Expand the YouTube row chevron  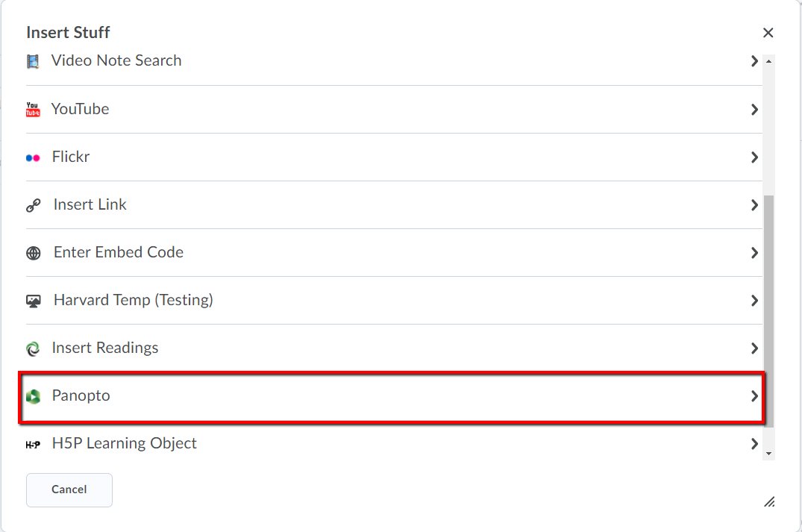pyautogui.click(x=754, y=110)
